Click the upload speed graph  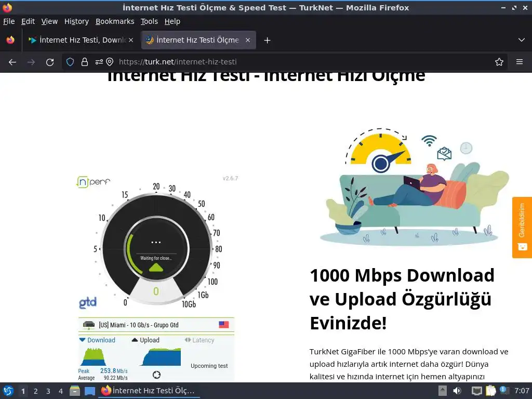pos(161,356)
